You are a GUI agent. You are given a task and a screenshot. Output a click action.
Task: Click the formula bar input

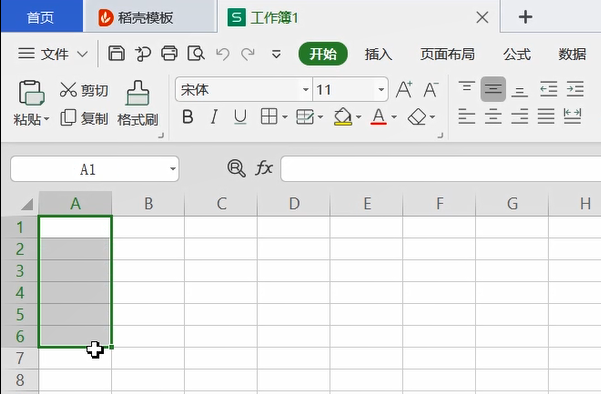440,169
